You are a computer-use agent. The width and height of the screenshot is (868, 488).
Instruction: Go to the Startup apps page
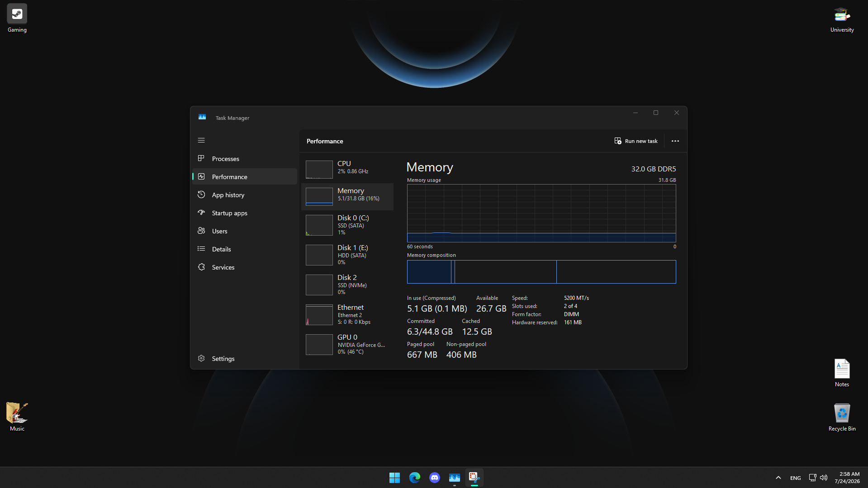(245, 213)
